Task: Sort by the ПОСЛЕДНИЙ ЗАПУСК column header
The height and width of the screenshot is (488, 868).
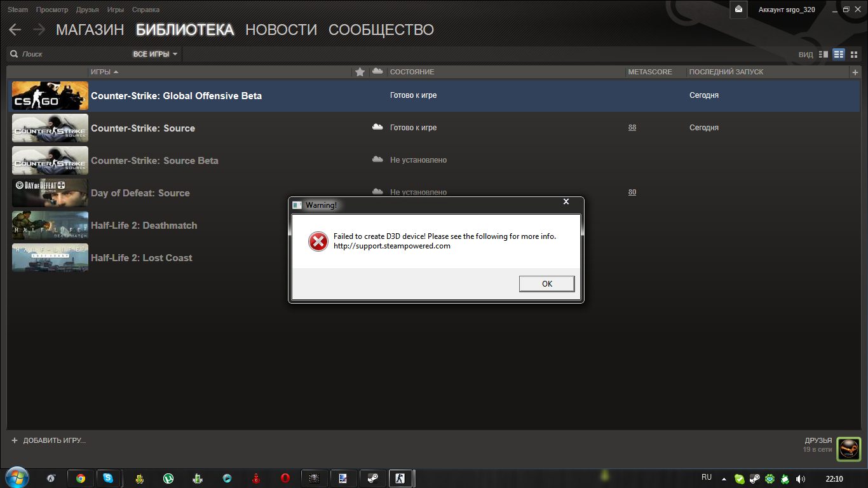Action: (726, 72)
